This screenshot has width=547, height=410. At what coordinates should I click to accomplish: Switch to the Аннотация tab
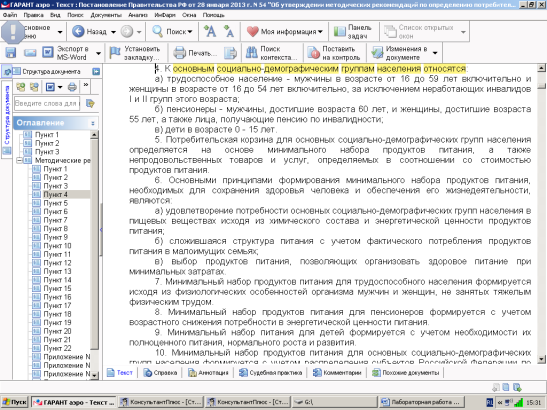tap(208, 373)
